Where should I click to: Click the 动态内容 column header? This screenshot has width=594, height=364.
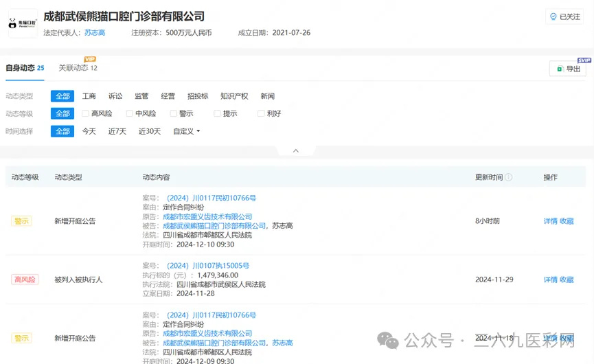pyautogui.click(x=156, y=177)
